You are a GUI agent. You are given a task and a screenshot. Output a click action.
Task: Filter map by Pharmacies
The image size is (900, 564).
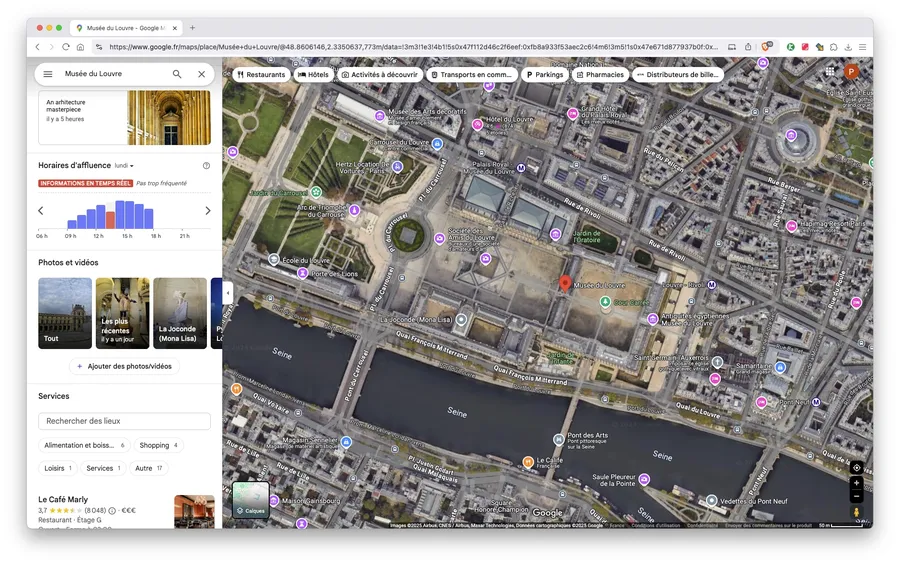point(600,75)
